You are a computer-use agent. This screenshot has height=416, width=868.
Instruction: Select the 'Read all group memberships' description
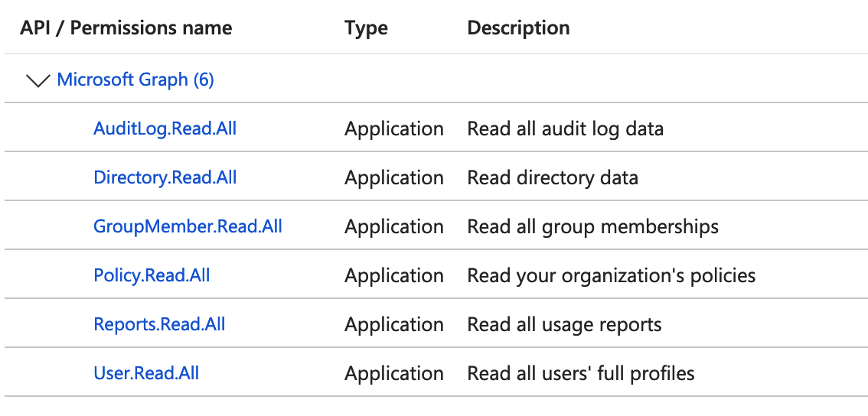click(x=592, y=226)
